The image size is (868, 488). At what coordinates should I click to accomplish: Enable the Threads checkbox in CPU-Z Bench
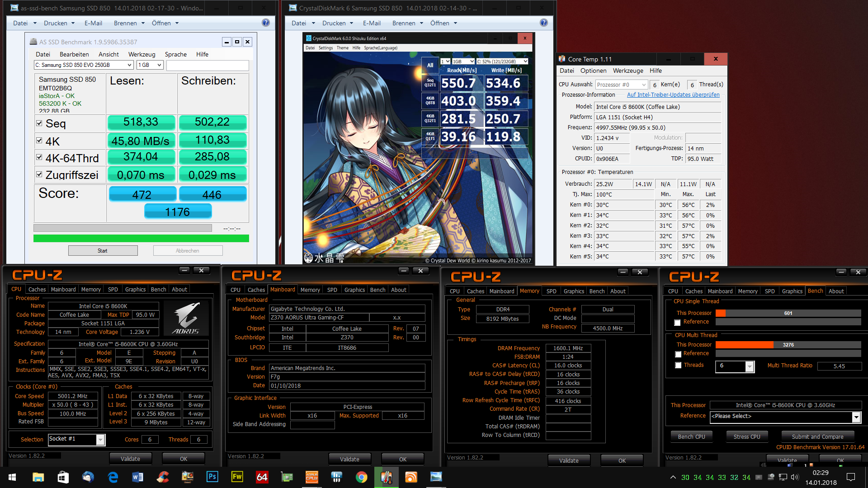(x=678, y=365)
